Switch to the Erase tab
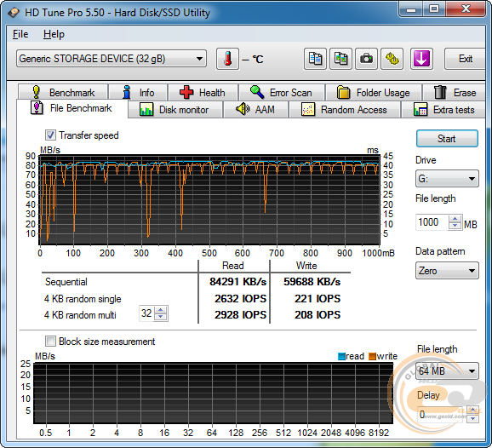The height and width of the screenshot is (448, 492). pos(455,93)
